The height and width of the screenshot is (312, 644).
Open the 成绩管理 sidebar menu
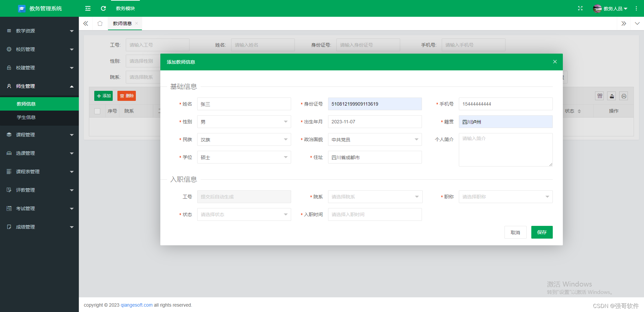tap(39, 227)
